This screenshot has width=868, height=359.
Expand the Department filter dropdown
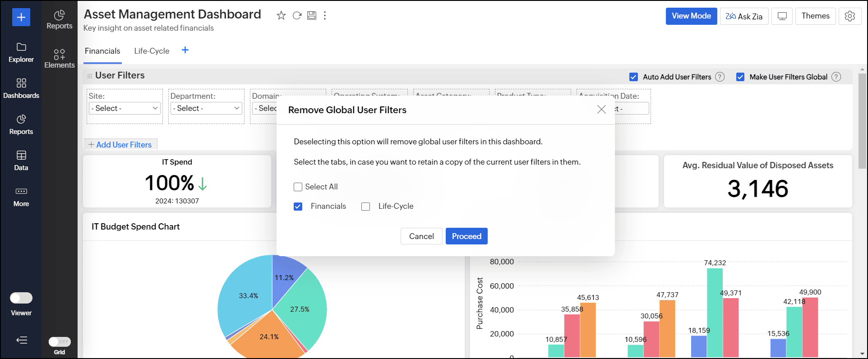point(206,108)
